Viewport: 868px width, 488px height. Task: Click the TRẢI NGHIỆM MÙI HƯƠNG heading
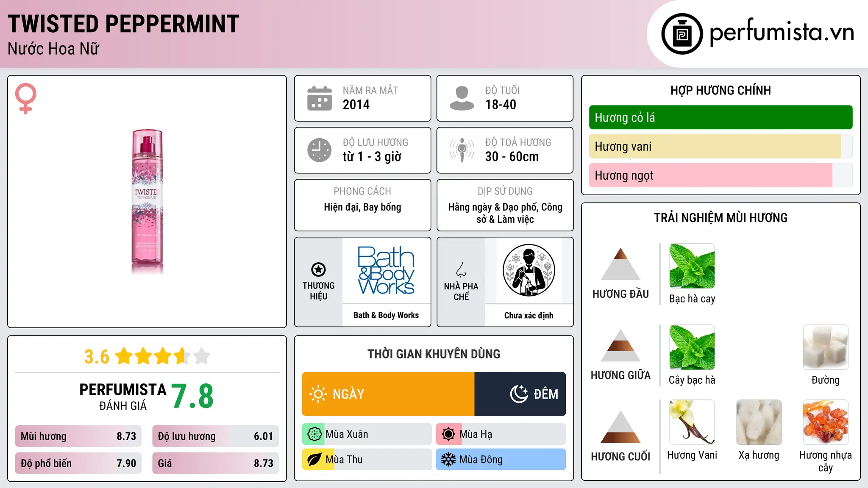tap(721, 218)
